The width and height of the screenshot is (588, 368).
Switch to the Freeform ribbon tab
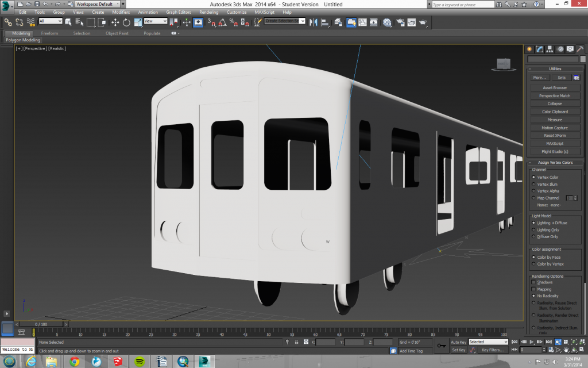tap(49, 33)
